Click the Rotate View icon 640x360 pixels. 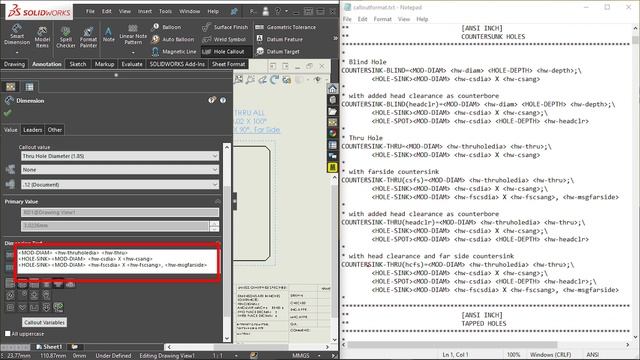(x=274, y=80)
